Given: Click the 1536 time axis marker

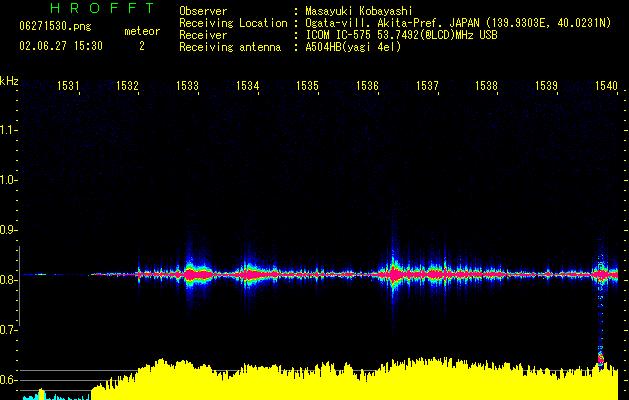Looking at the screenshot, I should pyautogui.click(x=367, y=85).
